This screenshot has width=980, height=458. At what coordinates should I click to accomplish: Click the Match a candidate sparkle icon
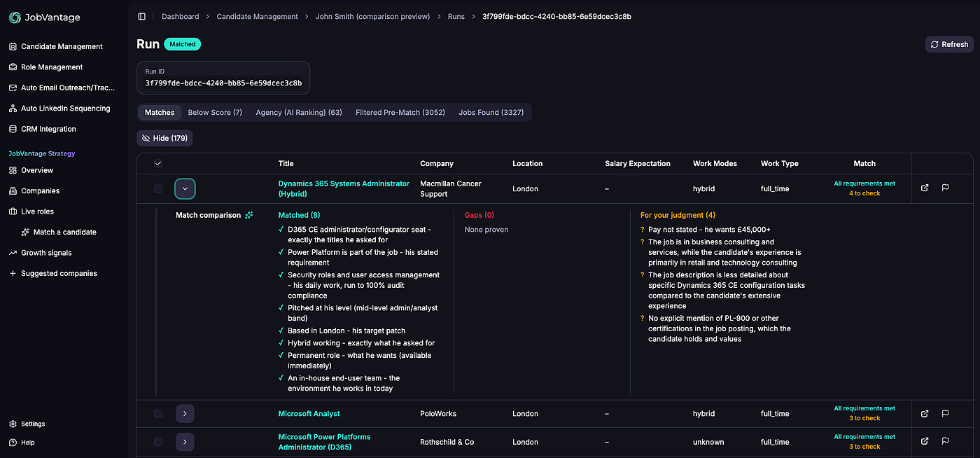point(26,232)
